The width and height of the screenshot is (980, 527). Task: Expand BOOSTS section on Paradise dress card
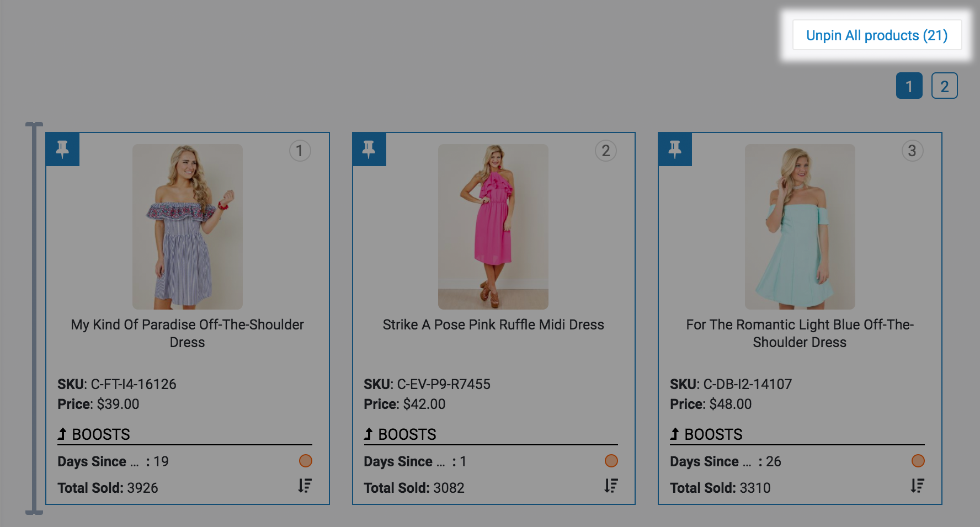94,434
